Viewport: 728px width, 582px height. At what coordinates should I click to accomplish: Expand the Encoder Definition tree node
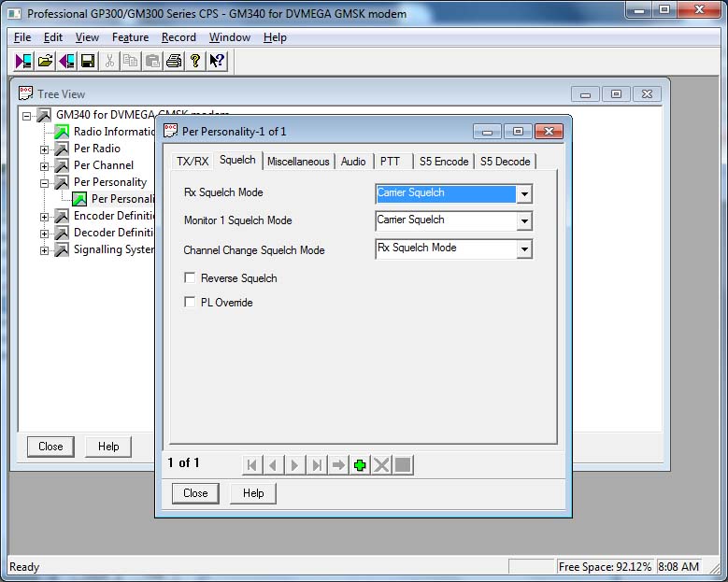coord(44,217)
